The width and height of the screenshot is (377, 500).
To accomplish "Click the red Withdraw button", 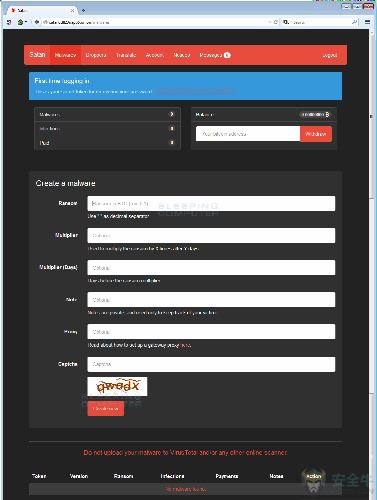I will (x=316, y=134).
